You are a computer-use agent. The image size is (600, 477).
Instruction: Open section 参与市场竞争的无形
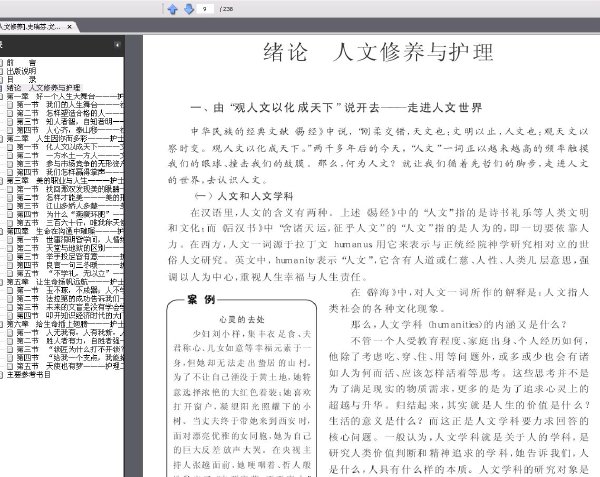click(70, 164)
